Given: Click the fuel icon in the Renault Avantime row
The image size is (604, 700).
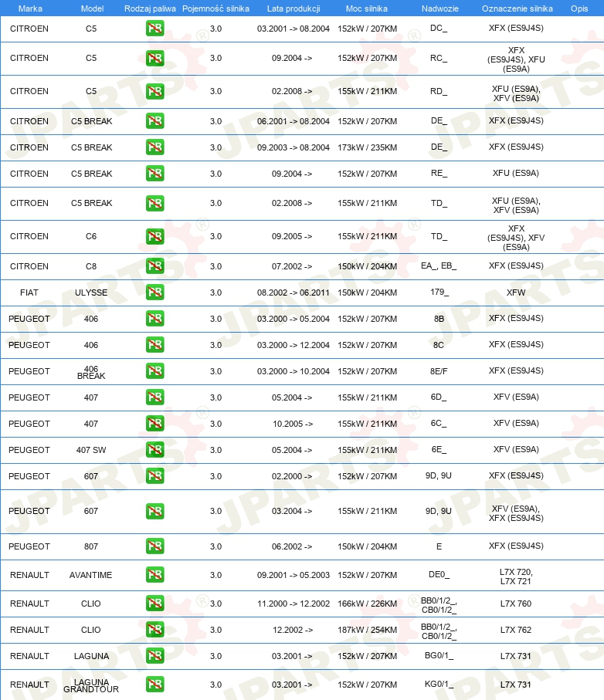Looking at the screenshot, I should tap(155, 574).
